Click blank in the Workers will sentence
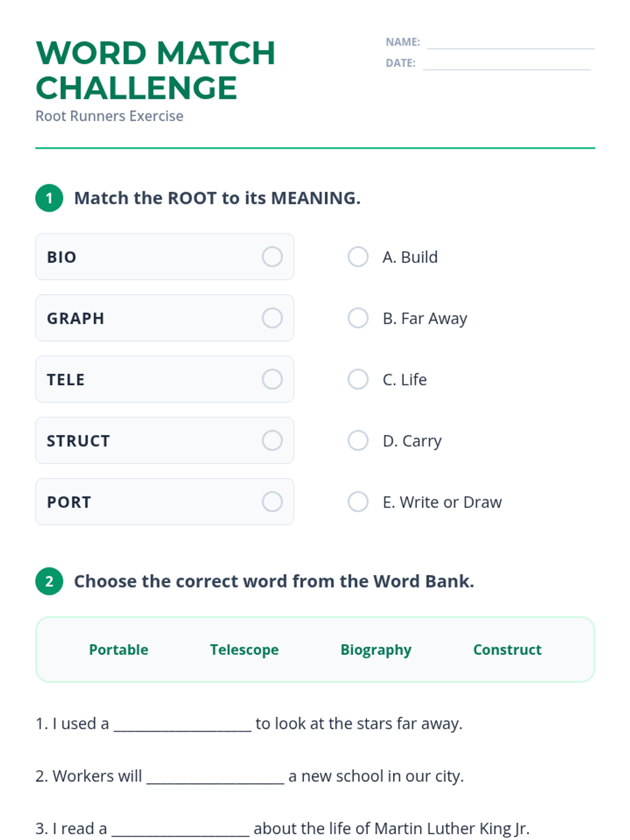The height and width of the screenshot is (840, 630). [215, 777]
